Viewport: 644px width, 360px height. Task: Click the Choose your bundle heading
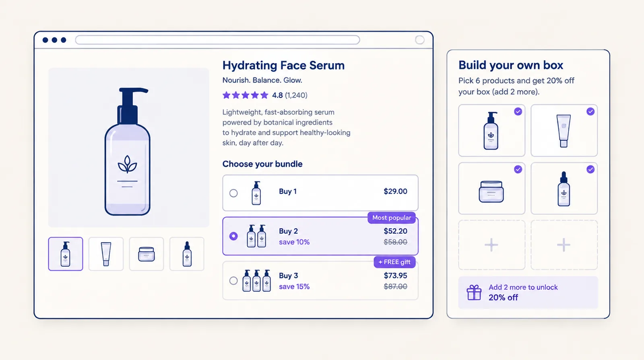coord(262,164)
